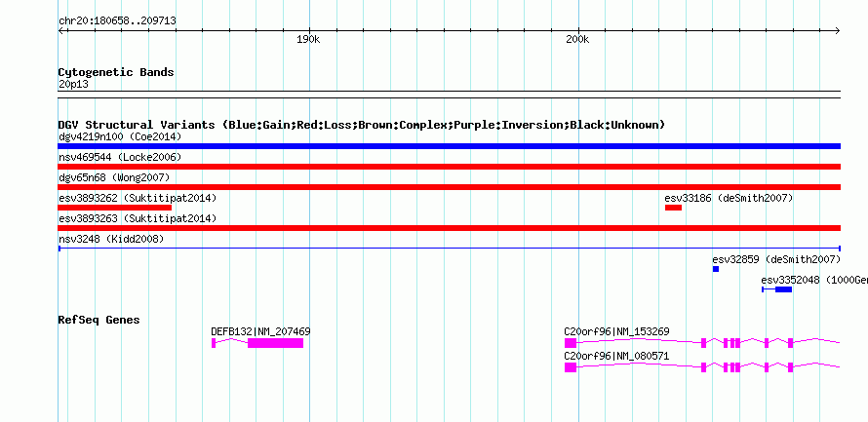
Task: Click the DEFB132|NM_207469 gene label
Action: coord(260,331)
